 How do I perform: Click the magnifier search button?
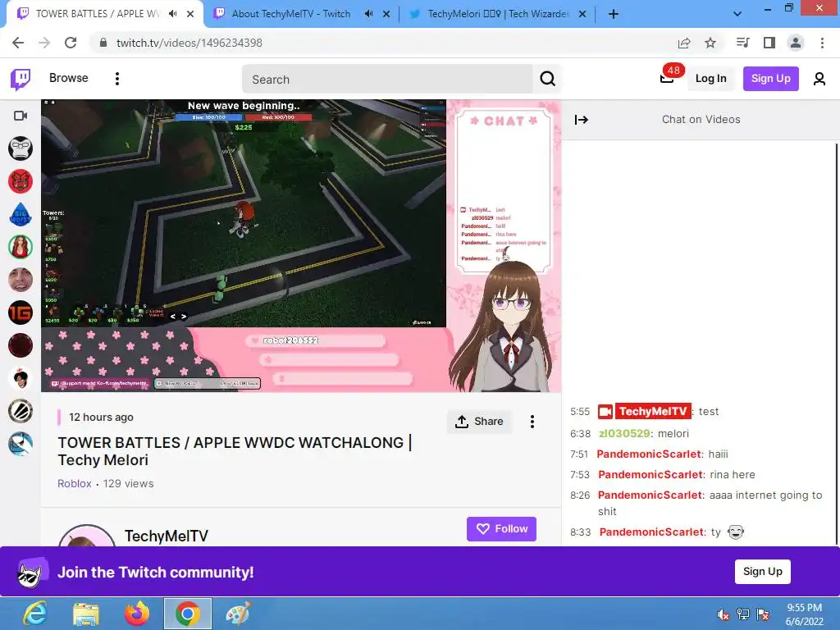547,80
